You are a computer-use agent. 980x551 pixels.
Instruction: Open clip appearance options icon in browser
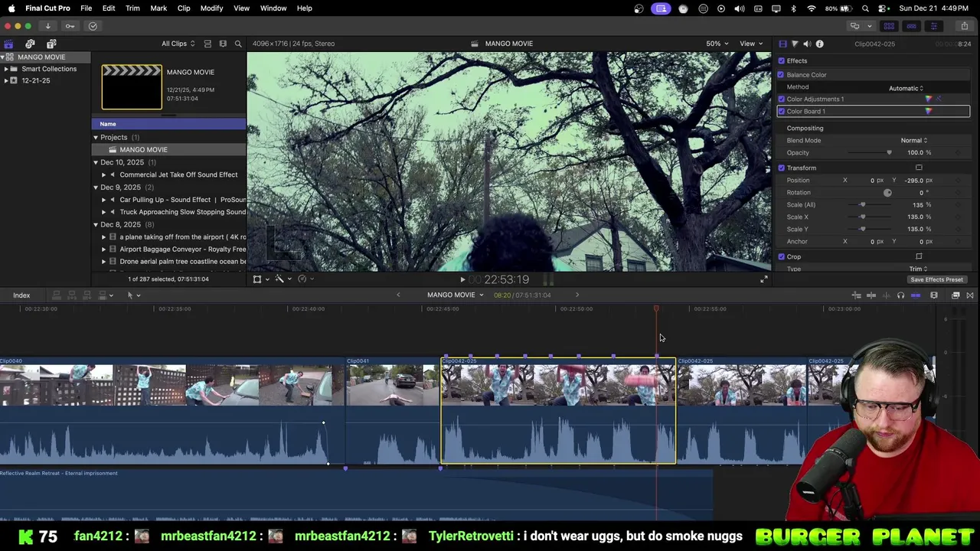click(223, 44)
